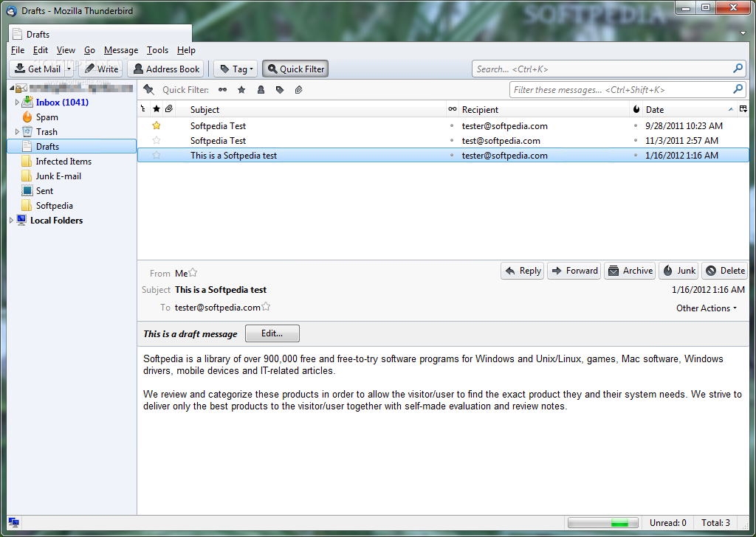The width and height of the screenshot is (756, 537).
Task: Open the File menu
Action: coord(18,50)
